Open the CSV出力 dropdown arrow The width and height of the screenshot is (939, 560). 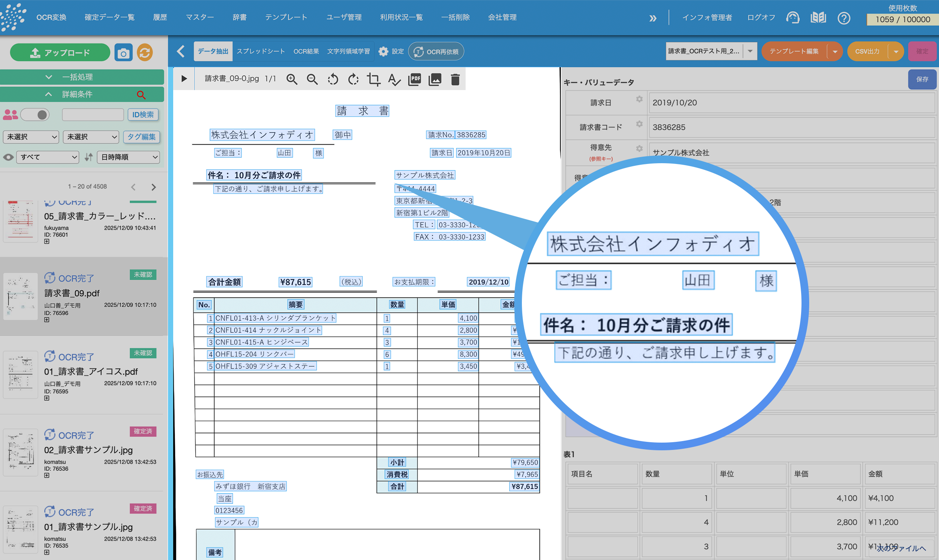895,52
